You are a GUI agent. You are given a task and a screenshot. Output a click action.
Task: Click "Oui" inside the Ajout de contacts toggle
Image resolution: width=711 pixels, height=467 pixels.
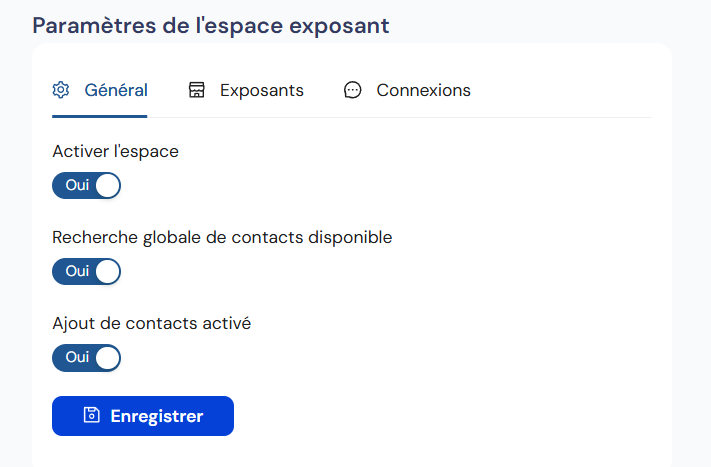[77, 357]
